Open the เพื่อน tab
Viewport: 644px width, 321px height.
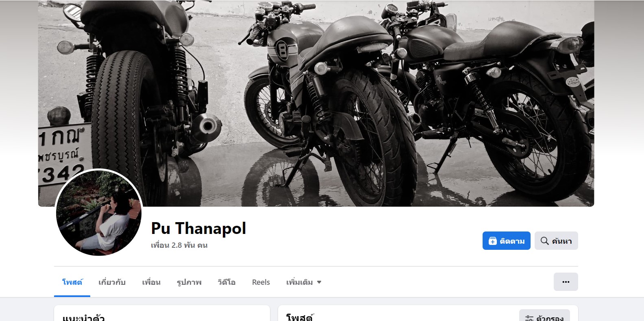[151, 282]
